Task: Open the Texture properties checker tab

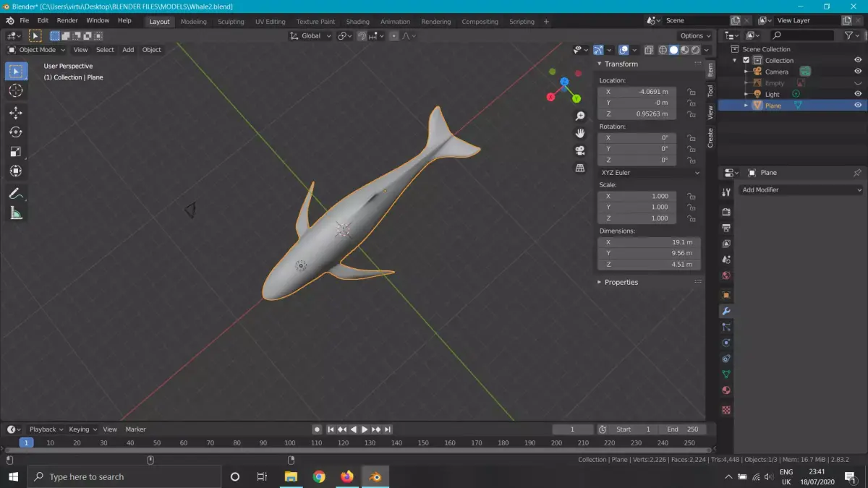Action: [x=726, y=410]
